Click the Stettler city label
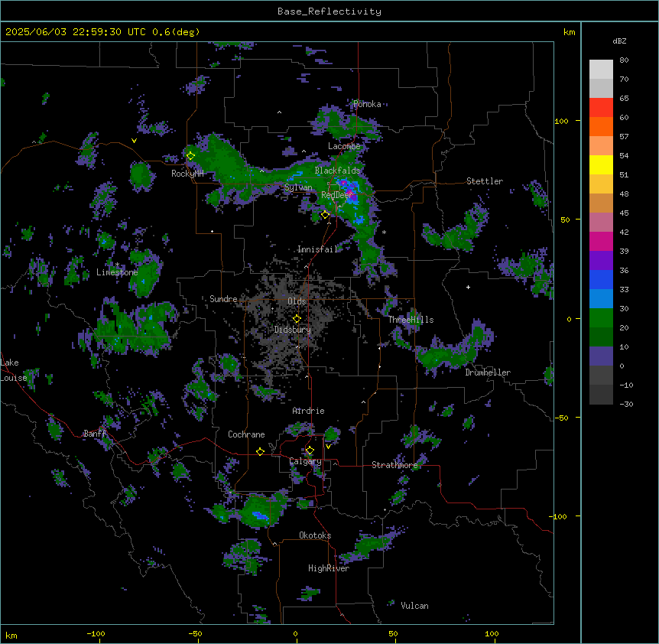 pyautogui.click(x=485, y=181)
